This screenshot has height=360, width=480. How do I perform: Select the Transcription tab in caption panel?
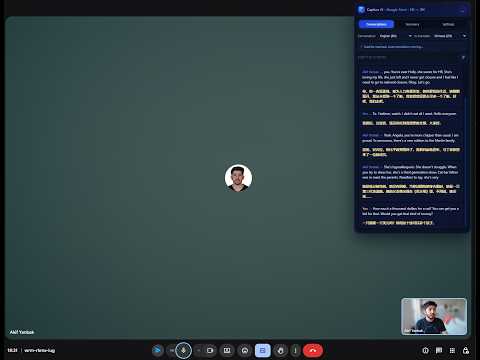[376, 24]
